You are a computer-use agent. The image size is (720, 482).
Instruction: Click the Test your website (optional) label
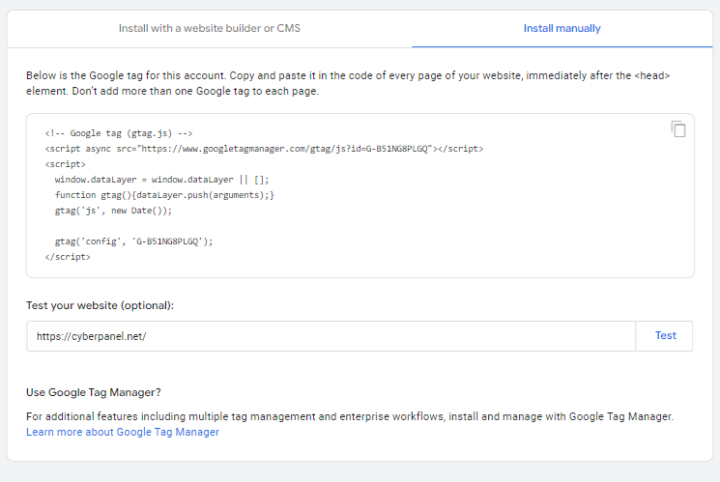(100, 305)
